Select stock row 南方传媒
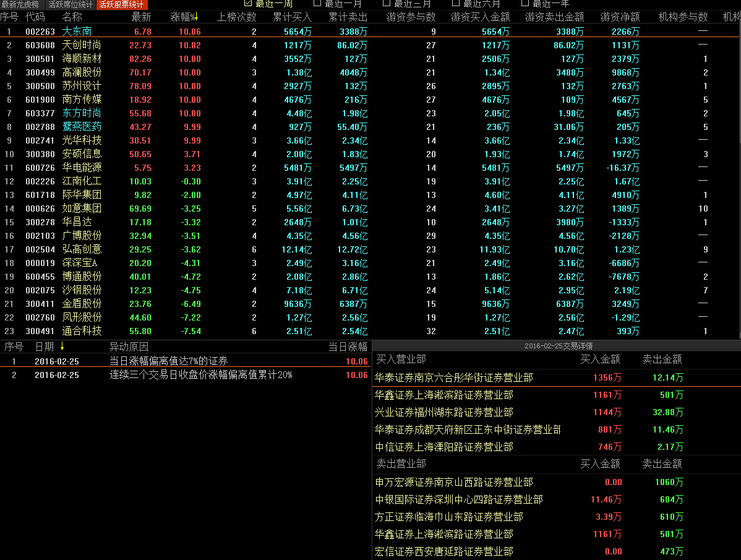741x560 pixels. [x=369, y=100]
